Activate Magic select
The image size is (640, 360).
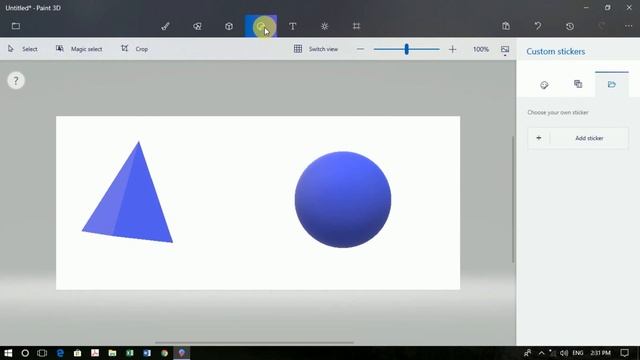coord(79,49)
